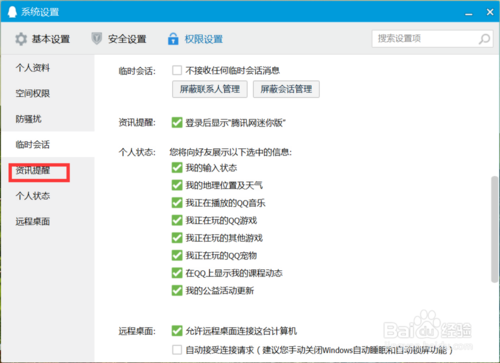The width and height of the screenshot is (500, 363).
Task: Open 屏蔽会话管理 button
Action: click(286, 89)
